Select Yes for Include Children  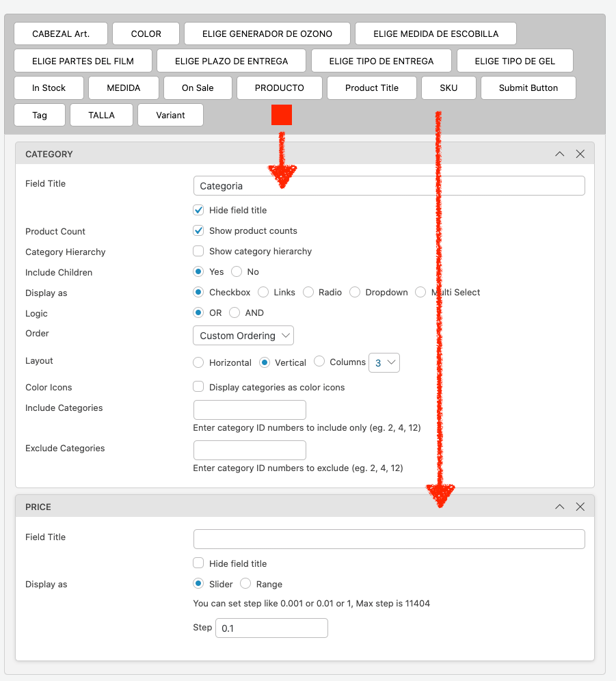pyautogui.click(x=198, y=271)
